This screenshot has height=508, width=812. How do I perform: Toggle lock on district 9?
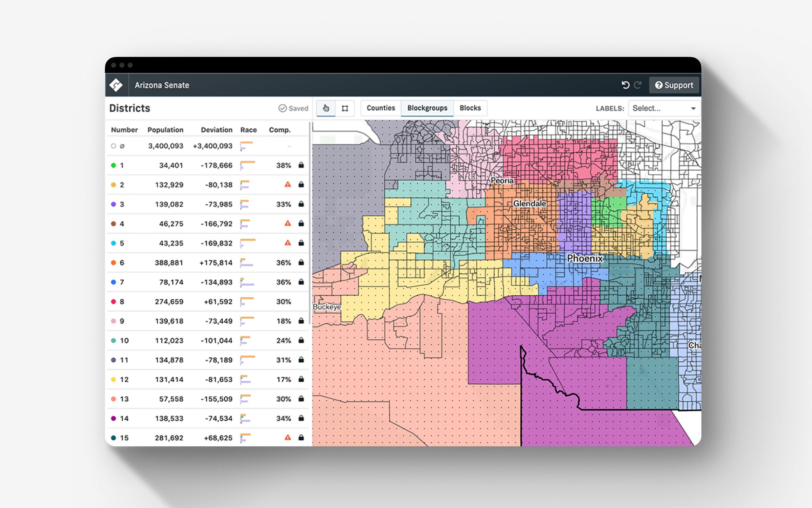click(x=301, y=321)
